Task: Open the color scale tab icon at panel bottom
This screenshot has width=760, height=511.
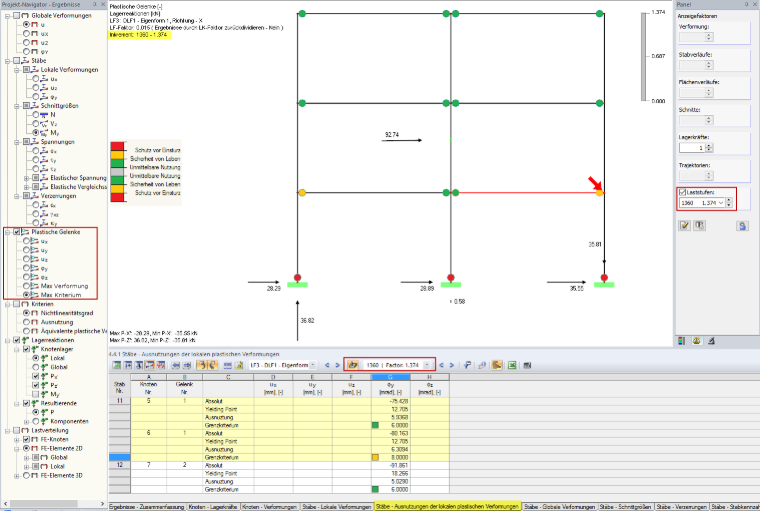Action: [x=681, y=341]
